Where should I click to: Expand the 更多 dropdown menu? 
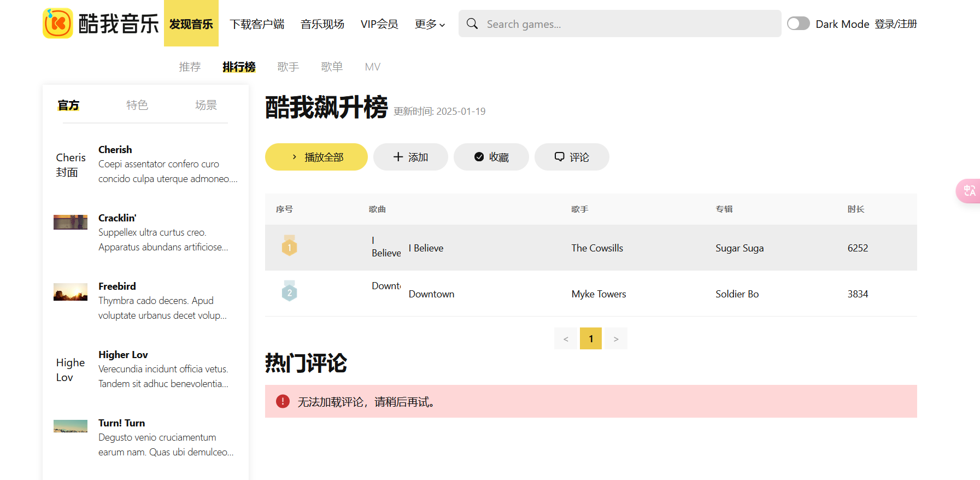[x=430, y=24]
